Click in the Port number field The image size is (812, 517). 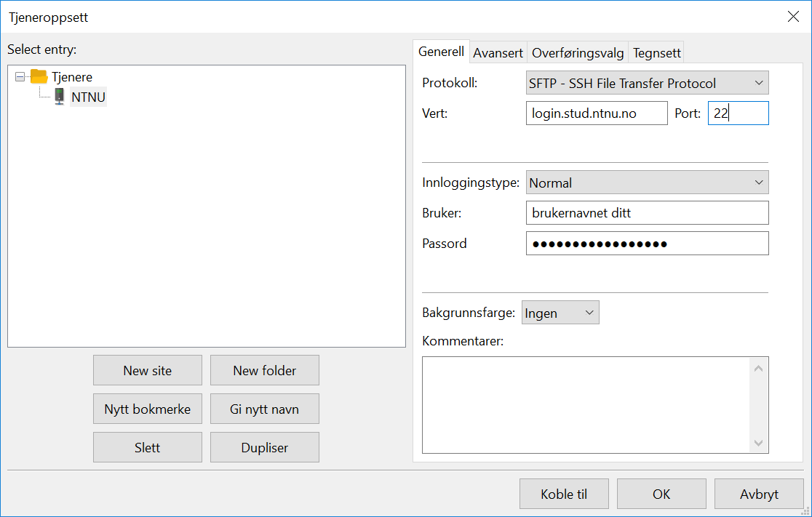pyautogui.click(x=738, y=113)
